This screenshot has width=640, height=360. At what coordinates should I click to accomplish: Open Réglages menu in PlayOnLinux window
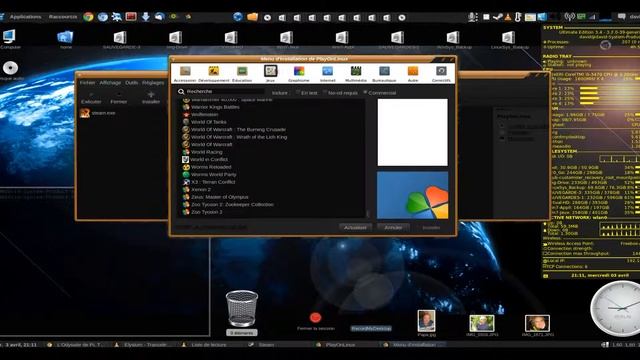(153, 82)
